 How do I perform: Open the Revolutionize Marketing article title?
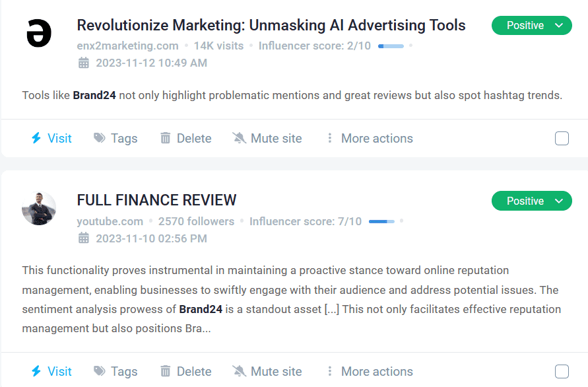pyautogui.click(x=271, y=25)
